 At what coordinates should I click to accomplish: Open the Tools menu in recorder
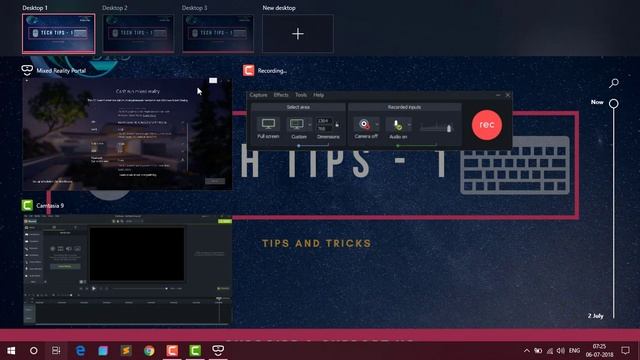[x=301, y=95]
